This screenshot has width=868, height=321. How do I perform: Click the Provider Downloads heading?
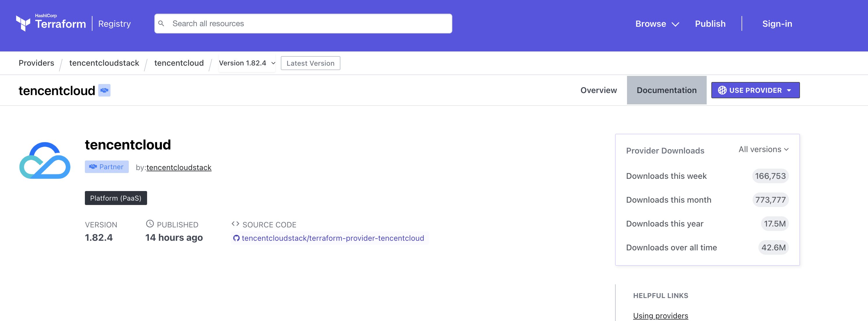pyautogui.click(x=665, y=150)
